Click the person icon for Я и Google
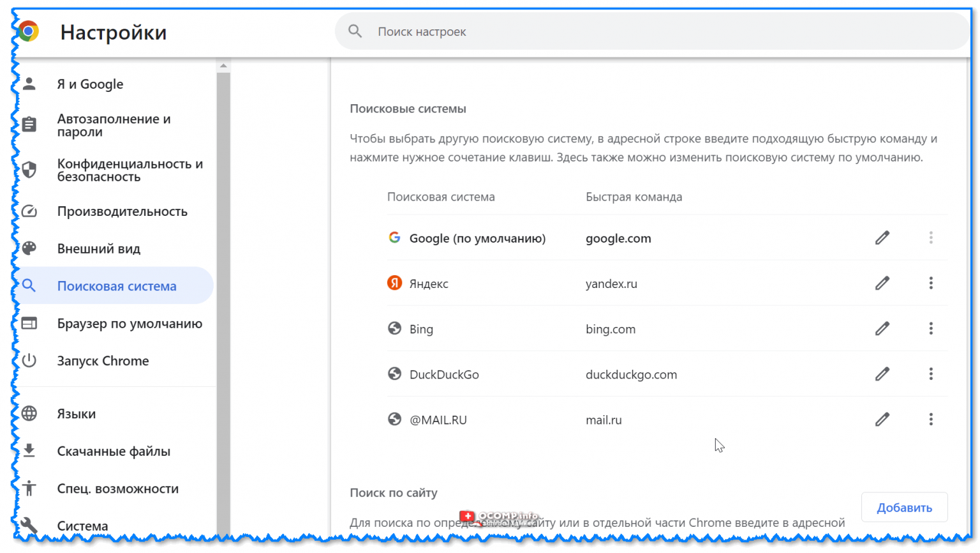This screenshot has width=980, height=553. [x=29, y=84]
